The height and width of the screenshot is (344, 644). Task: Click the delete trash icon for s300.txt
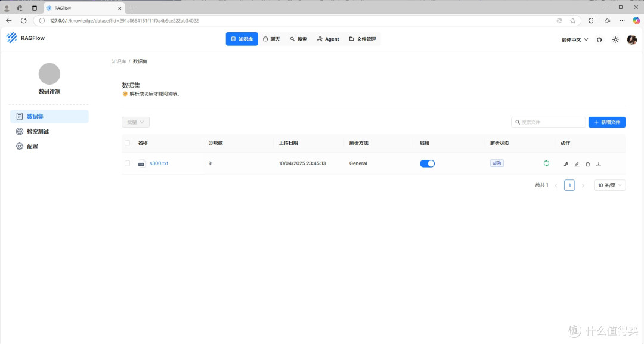[x=588, y=164]
